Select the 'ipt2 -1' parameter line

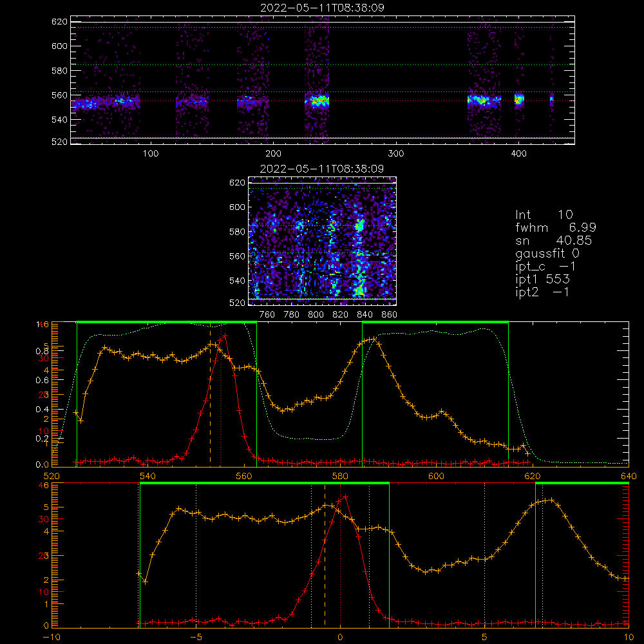(542, 292)
